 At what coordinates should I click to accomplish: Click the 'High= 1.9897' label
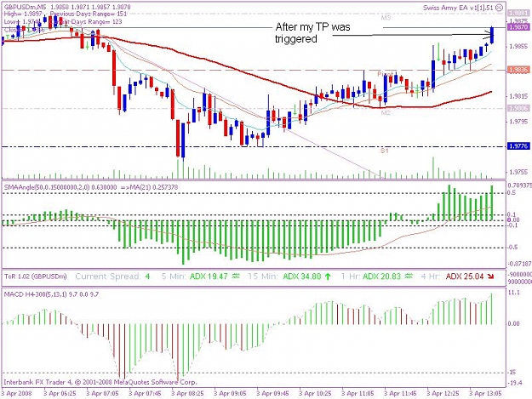23,14
